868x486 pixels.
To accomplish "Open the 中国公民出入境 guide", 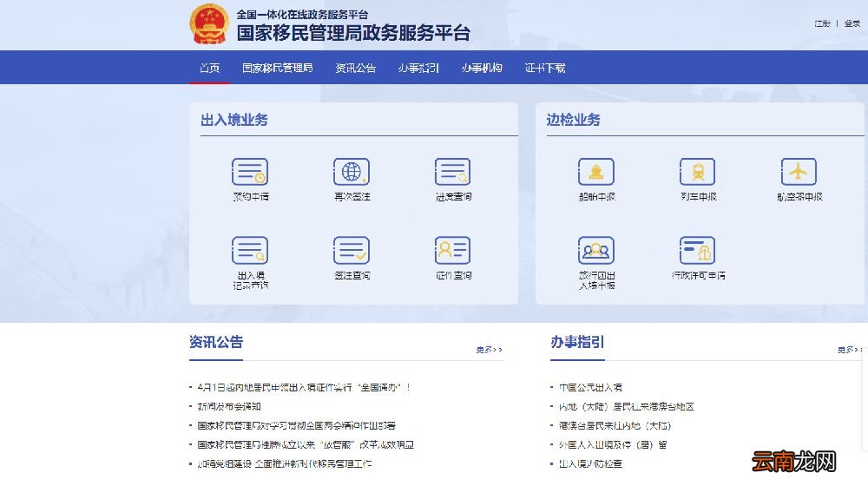I will (x=590, y=387).
